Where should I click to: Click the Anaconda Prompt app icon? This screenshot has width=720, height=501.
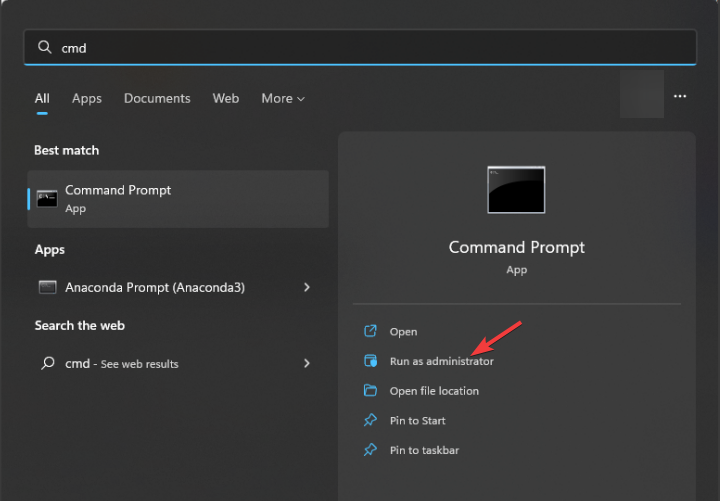(47, 287)
